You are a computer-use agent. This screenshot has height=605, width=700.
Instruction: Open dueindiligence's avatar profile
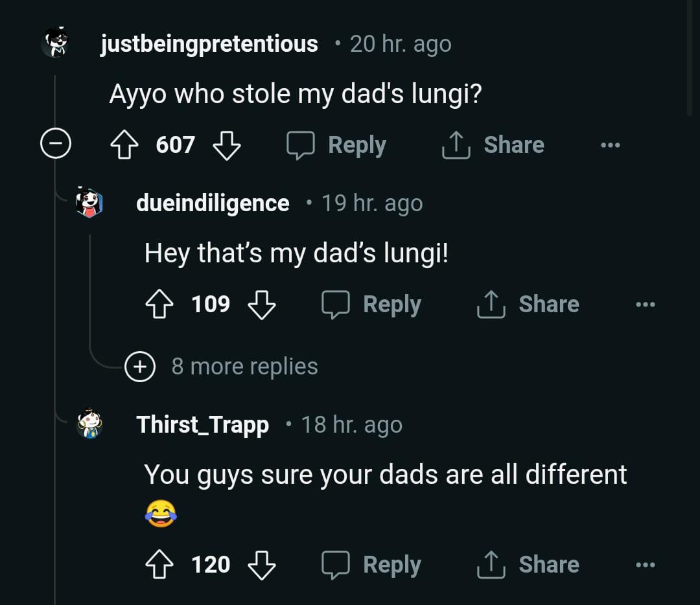coord(89,203)
